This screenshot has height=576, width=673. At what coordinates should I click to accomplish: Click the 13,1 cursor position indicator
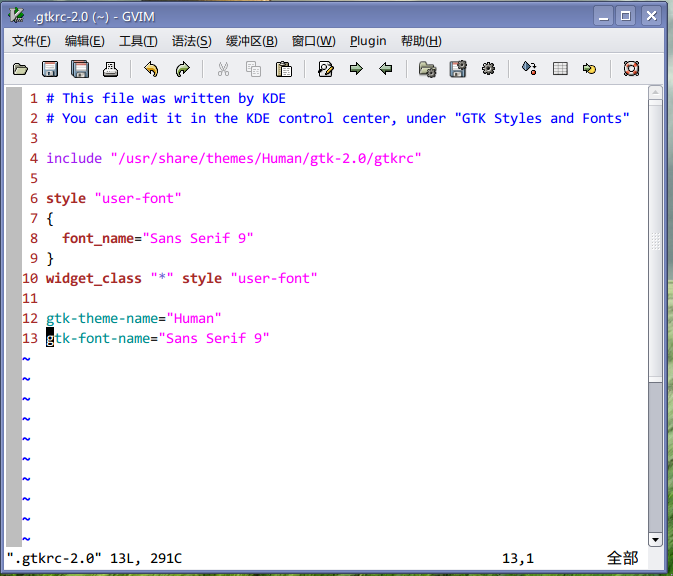(518, 558)
